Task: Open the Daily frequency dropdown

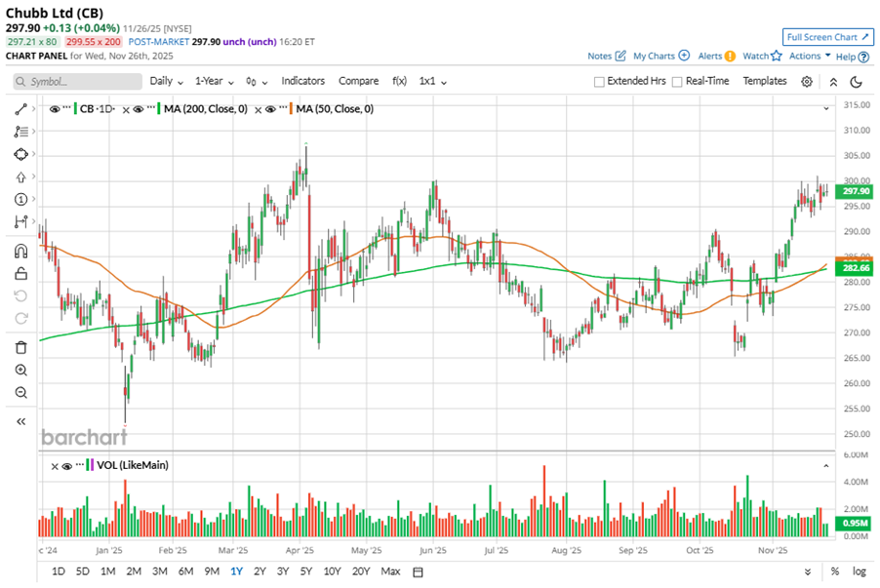Action: (166, 81)
